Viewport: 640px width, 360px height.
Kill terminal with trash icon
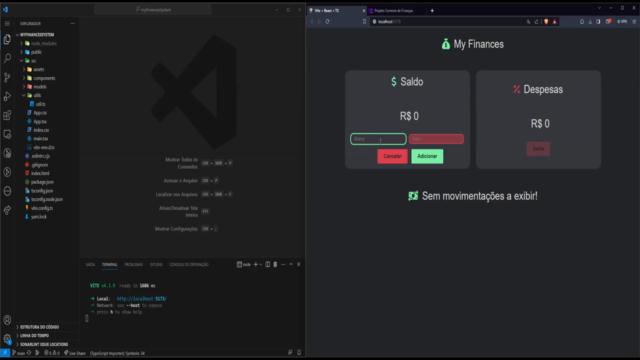[275, 264]
